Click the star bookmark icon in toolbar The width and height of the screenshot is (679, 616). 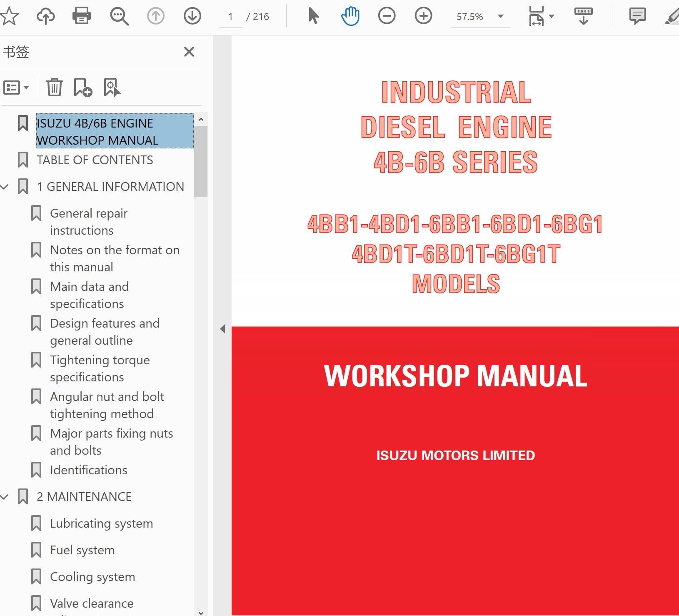[x=9, y=16]
